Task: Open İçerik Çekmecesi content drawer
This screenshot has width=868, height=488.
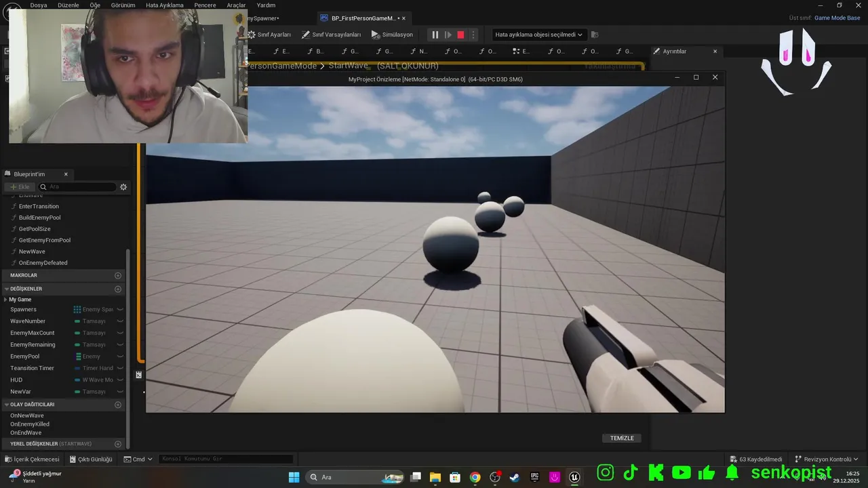Action: [x=31, y=459]
